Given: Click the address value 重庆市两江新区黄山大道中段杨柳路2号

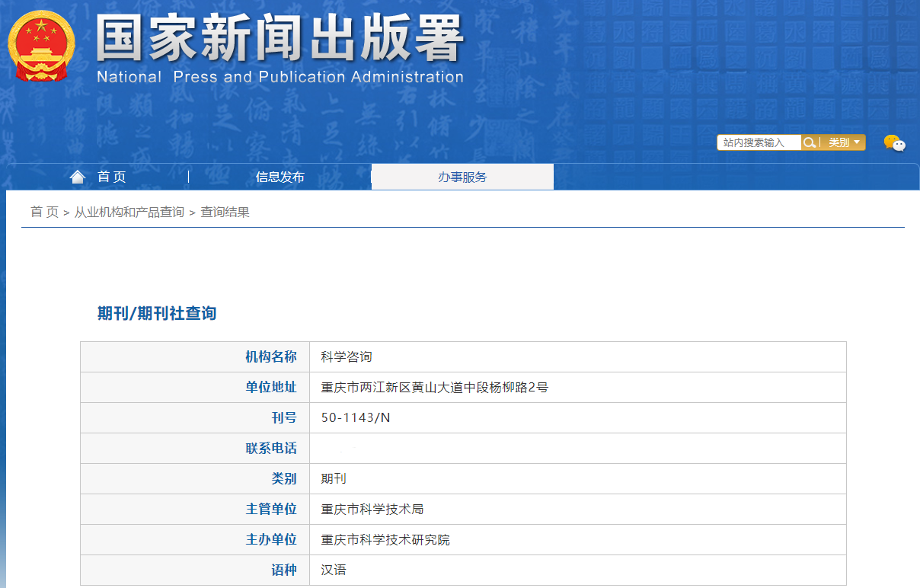Looking at the screenshot, I should point(434,387).
